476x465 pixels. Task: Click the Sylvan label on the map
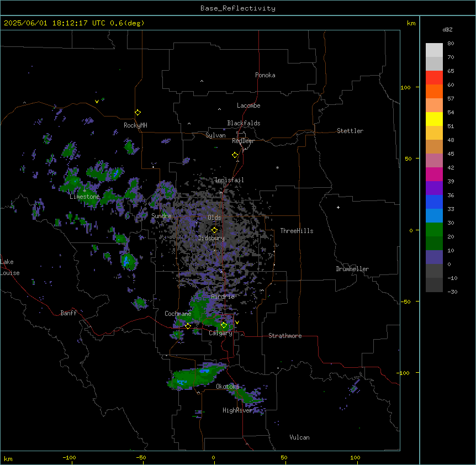pos(215,135)
